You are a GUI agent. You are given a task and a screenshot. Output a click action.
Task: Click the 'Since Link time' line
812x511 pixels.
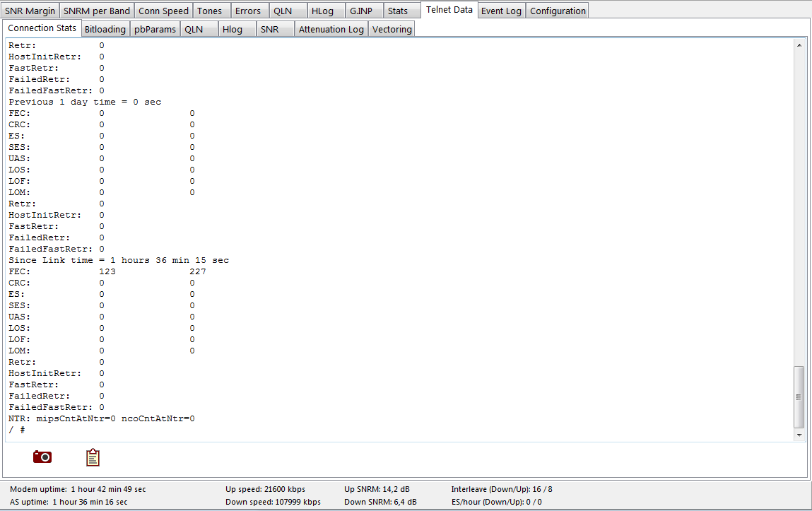click(119, 260)
